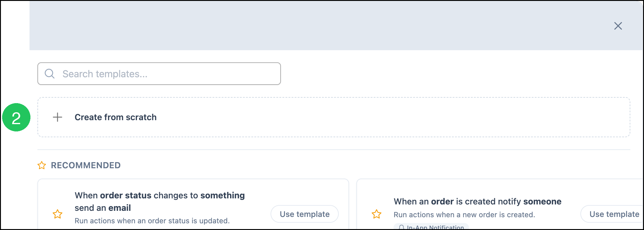The width and height of the screenshot is (644, 230).
Task: Click the bell icon in In-App Notification tag
Action: click(x=401, y=228)
